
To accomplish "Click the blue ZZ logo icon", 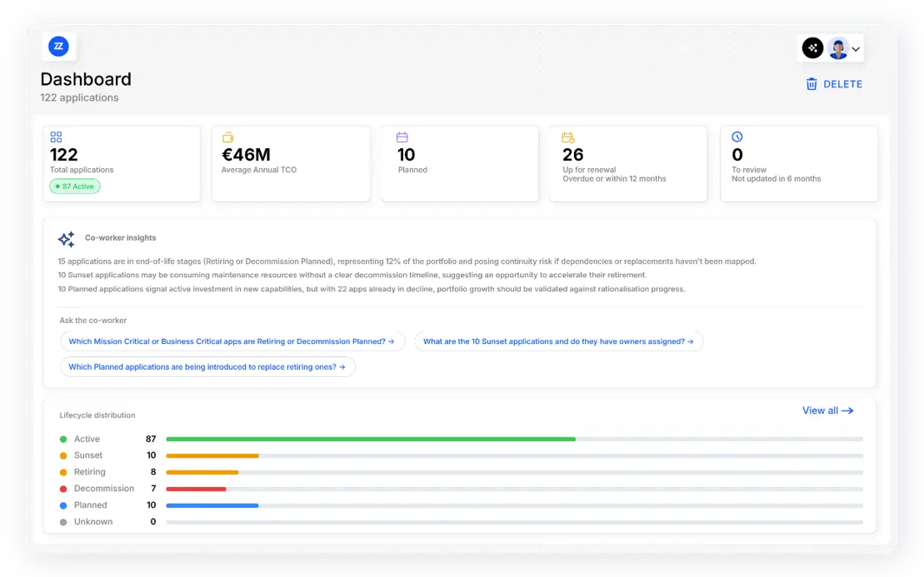I will pos(58,46).
